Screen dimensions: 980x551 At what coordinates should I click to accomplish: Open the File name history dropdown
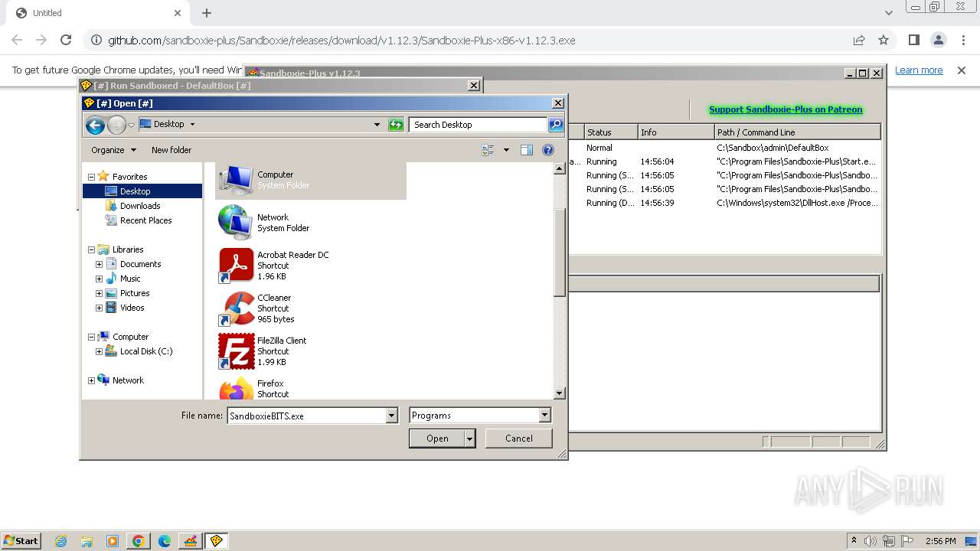pyautogui.click(x=391, y=416)
